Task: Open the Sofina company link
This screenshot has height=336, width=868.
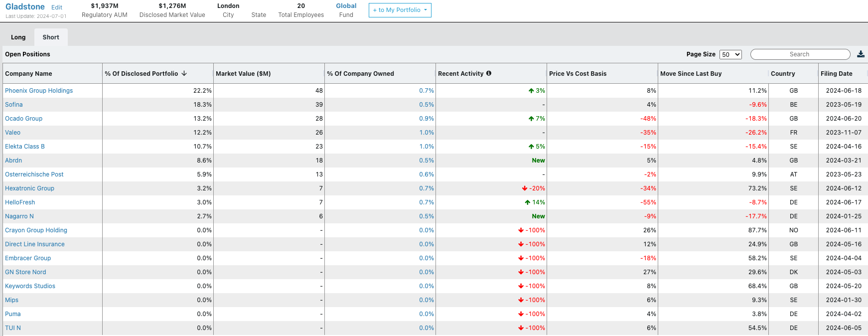Action: coord(14,105)
